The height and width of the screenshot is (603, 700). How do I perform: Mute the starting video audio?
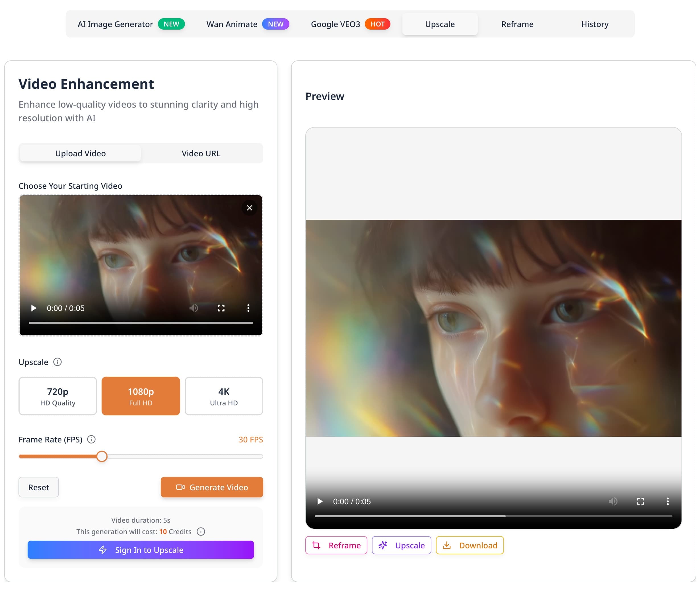coord(194,308)
